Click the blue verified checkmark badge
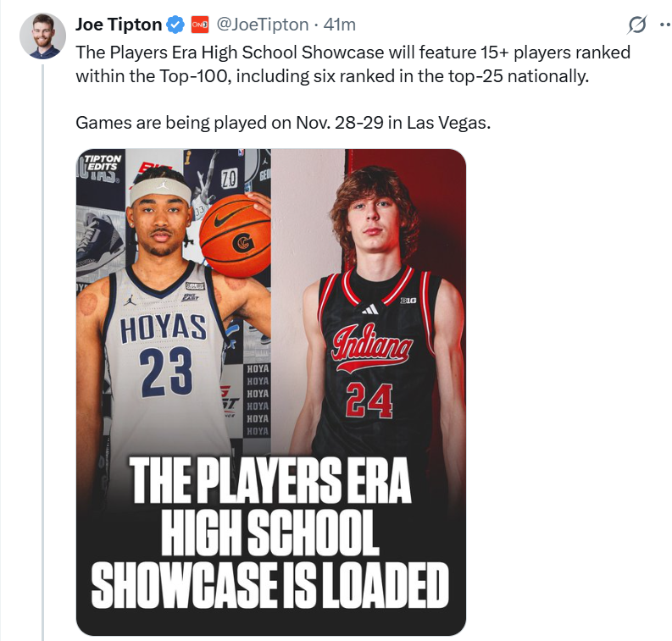Image resolution: width=672 pixels, height=641 pixels. 175,25
